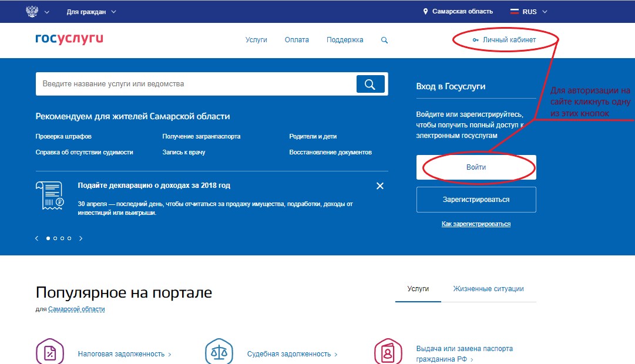
Task: Open Личный кабинет link
Action: coord(509,40)
